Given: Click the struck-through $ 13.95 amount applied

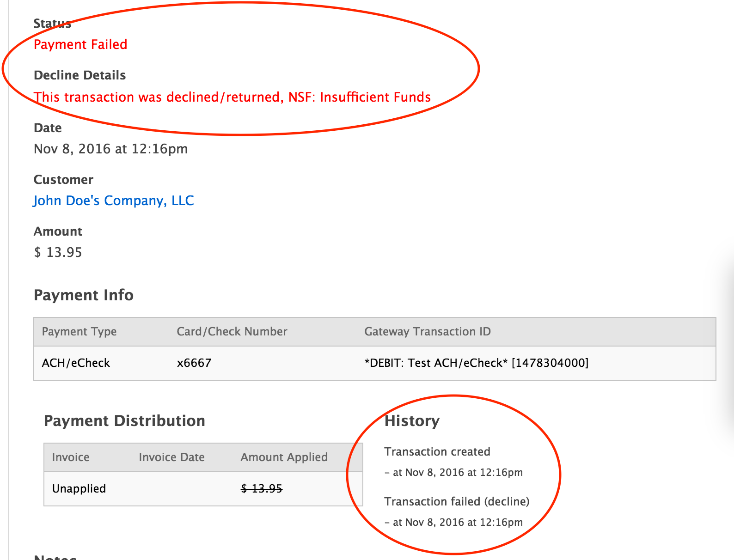Looking at the screenshot, I should [x=262, y=489].
